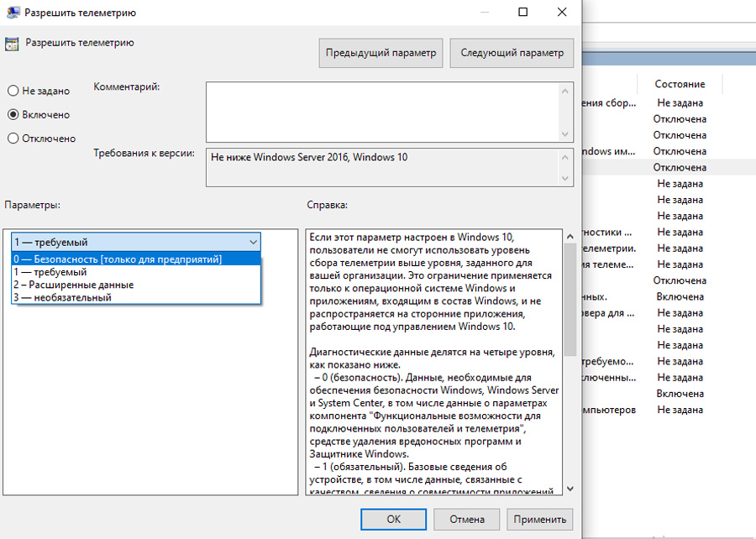Viewport: 756px width, 539px height.
Task: Select the "Не задано" radio button
Action: (13, 91)
